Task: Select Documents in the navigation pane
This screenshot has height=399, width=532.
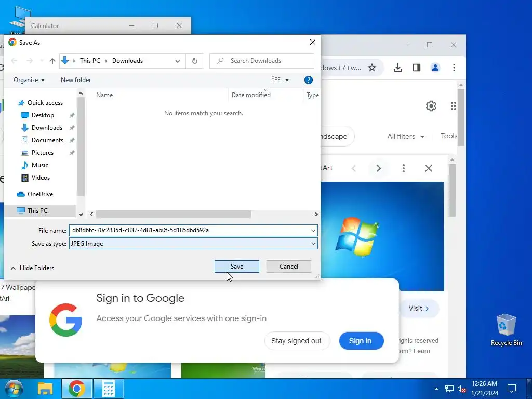Action: 47,140
